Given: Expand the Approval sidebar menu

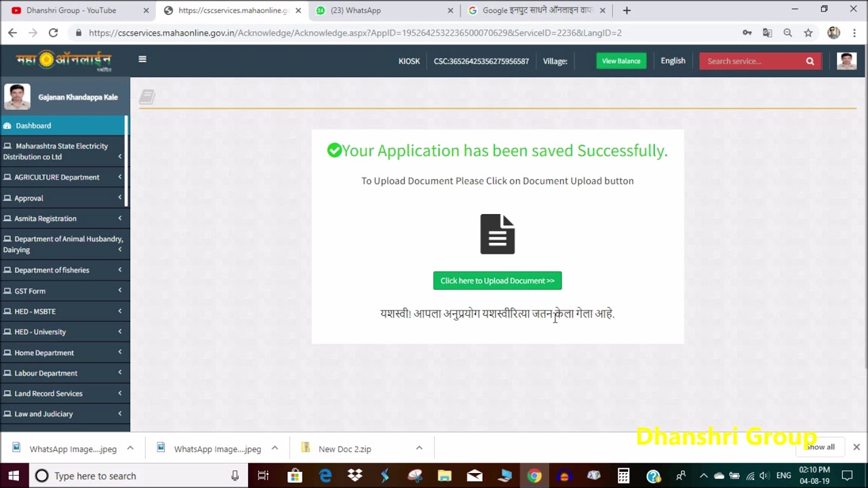Looking at the screenshot, I should click(x=64, y=198).
